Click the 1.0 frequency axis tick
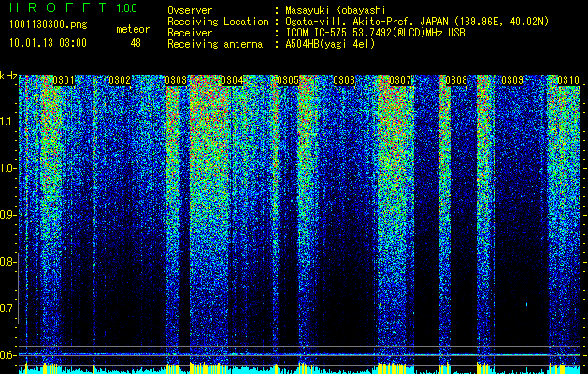The image size is (588, 374). (7, 169)
